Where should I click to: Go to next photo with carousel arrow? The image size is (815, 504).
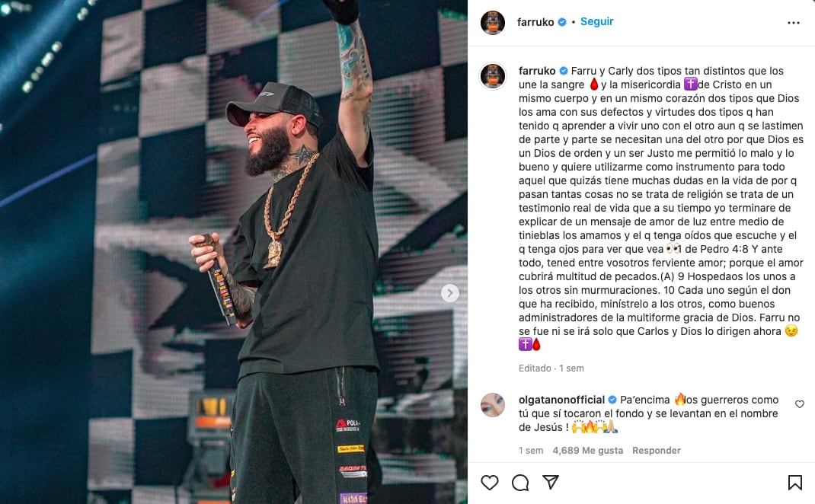pos(449,293)
